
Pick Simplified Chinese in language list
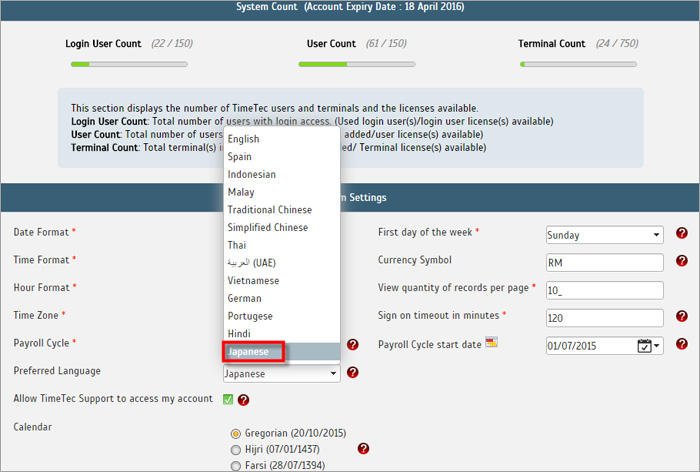(x=268, y=228)
